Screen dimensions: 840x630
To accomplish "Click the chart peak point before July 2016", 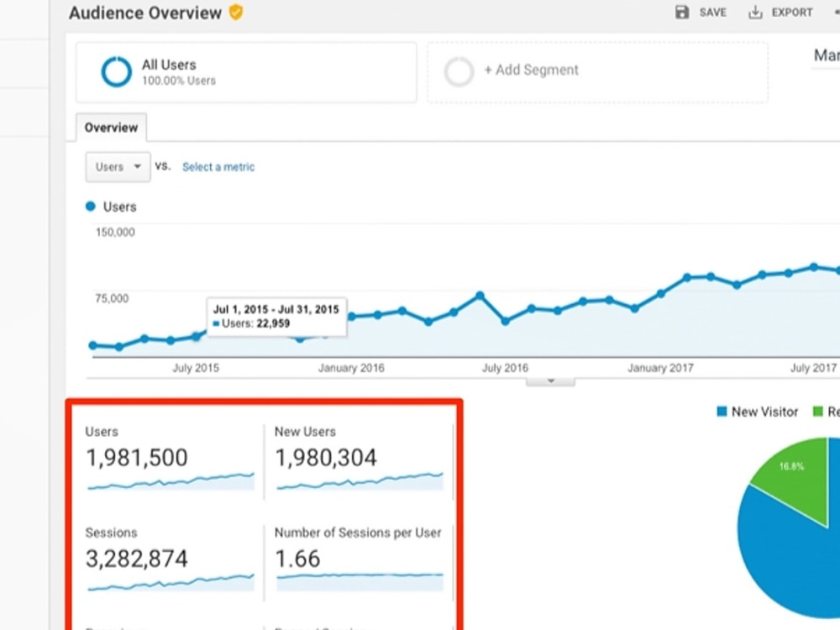I will point(480,295).
